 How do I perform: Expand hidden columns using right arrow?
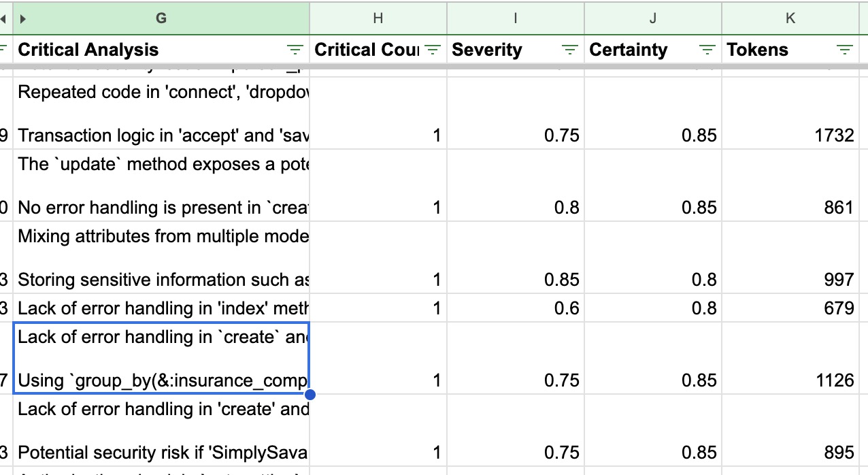[21, 18]
